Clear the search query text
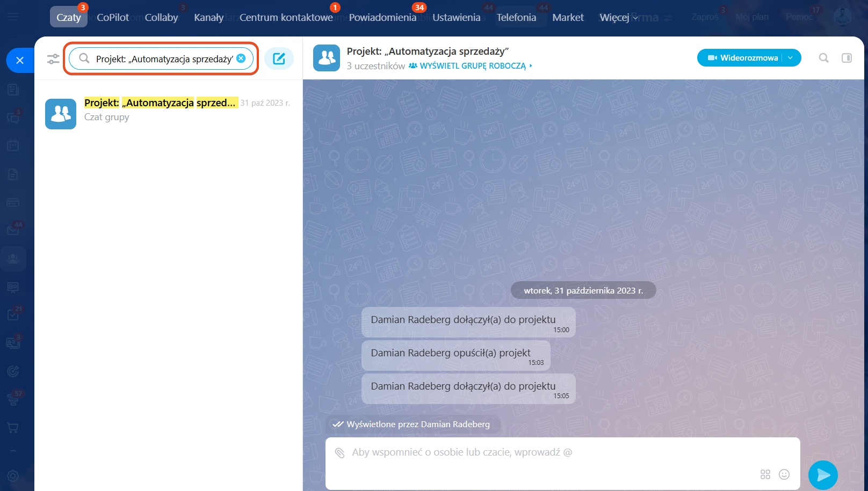868x491 pixels. click(x=241, y=58)
